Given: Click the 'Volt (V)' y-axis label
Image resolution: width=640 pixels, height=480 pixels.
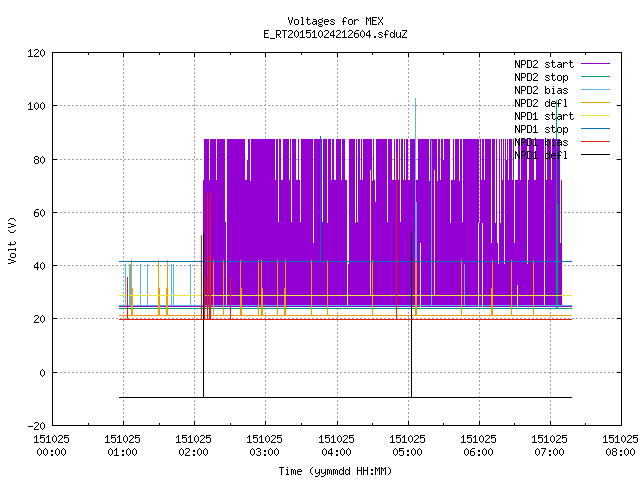Looking at the screenshot, I should click(x=12, y=240).
